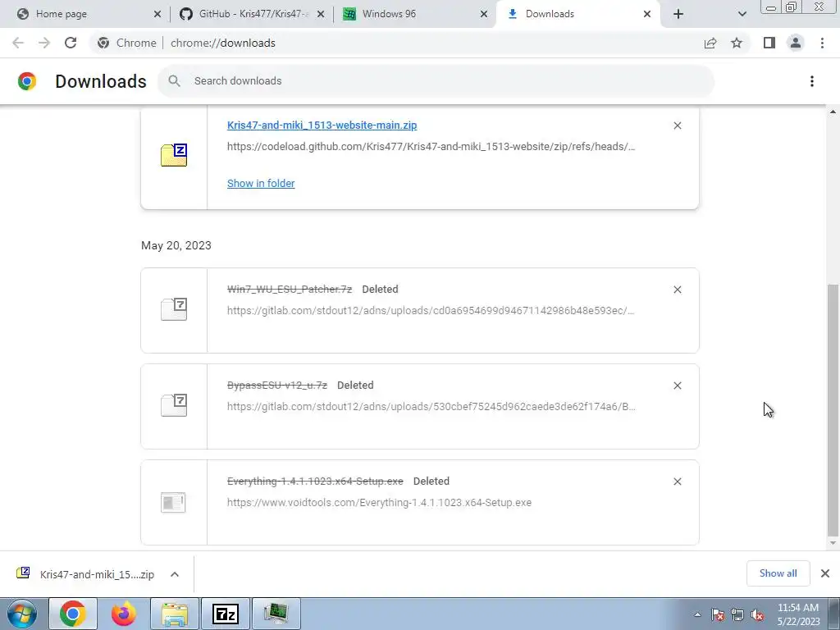Open the monitor app taskbar icon

point(276,614)
